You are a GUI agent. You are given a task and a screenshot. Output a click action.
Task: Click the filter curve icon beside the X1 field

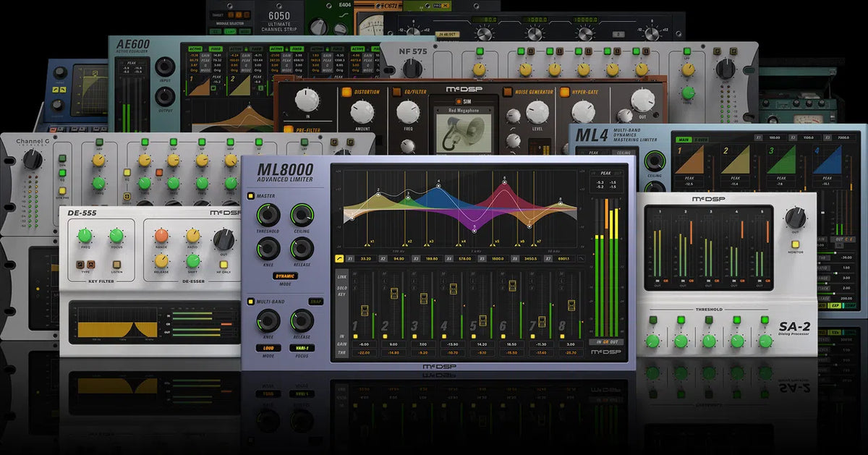click(x=340, y=258)
